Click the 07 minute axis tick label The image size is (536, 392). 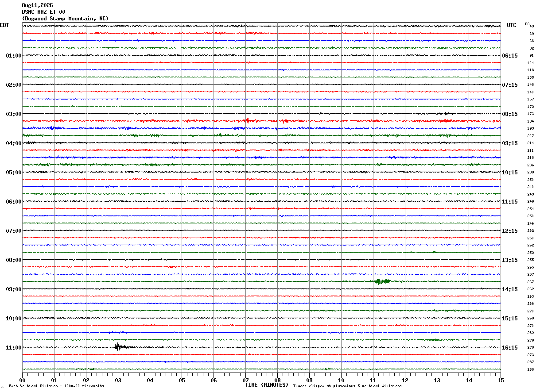click(245, 380)
